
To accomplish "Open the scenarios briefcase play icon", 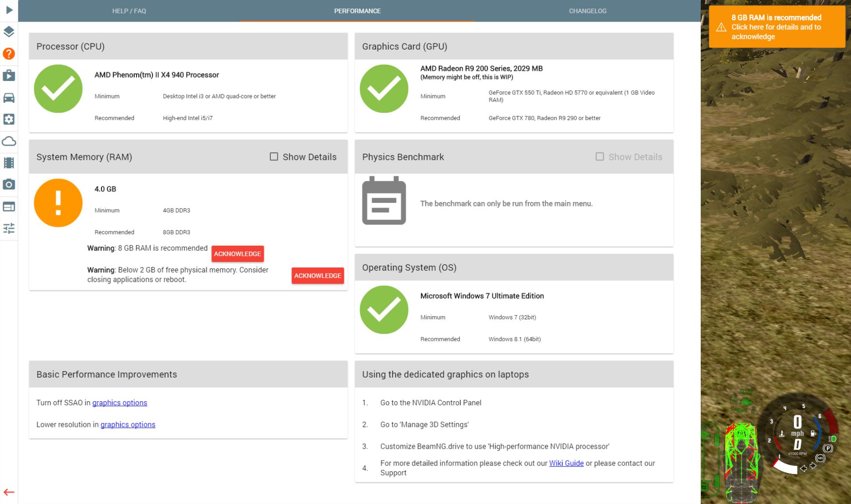I will coord(9,75).
